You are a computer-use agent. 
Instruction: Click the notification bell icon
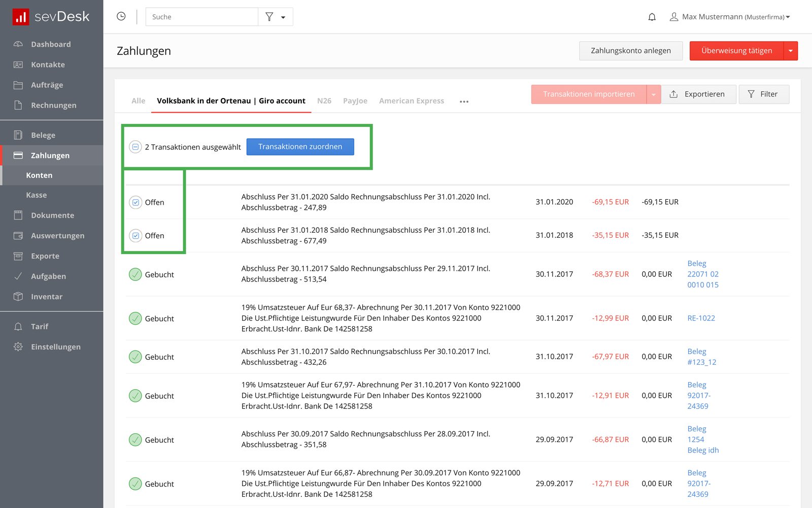pos(652,17)
